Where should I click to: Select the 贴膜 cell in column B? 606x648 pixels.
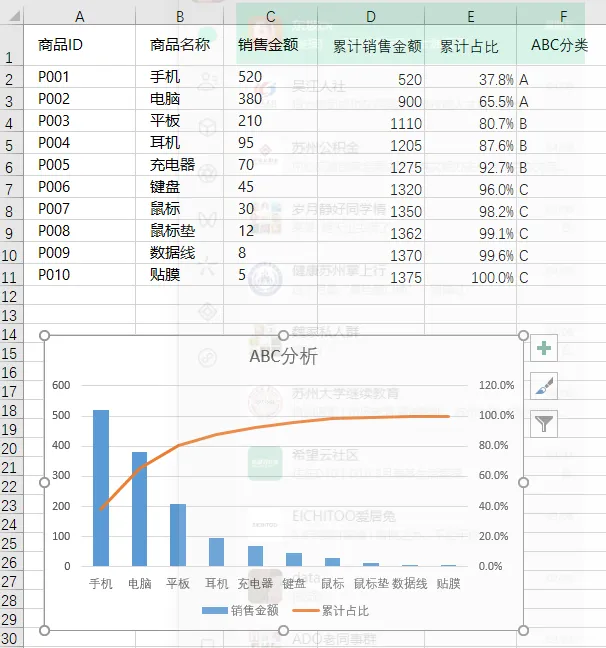click(x=179, y=275)
